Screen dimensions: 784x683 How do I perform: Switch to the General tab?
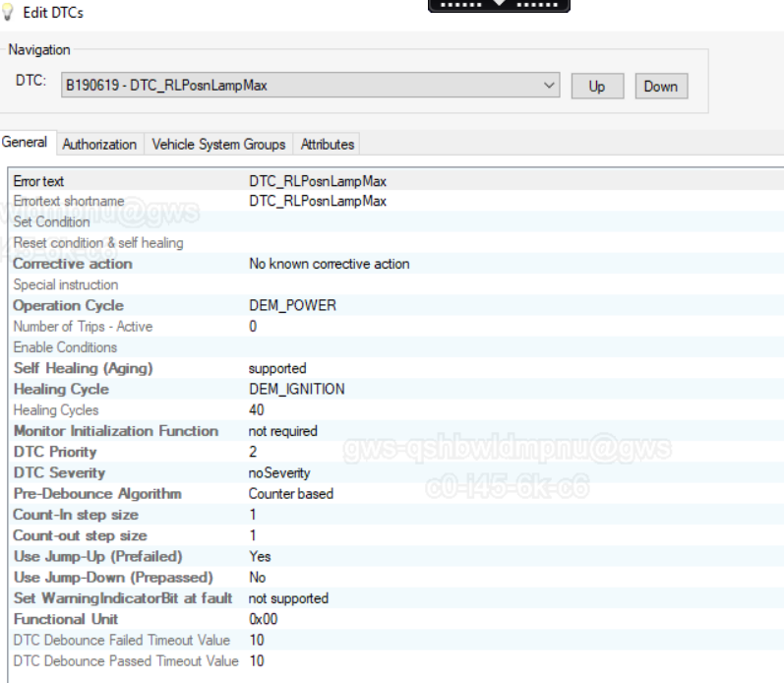pyautogui.click(x=25, y=142)
